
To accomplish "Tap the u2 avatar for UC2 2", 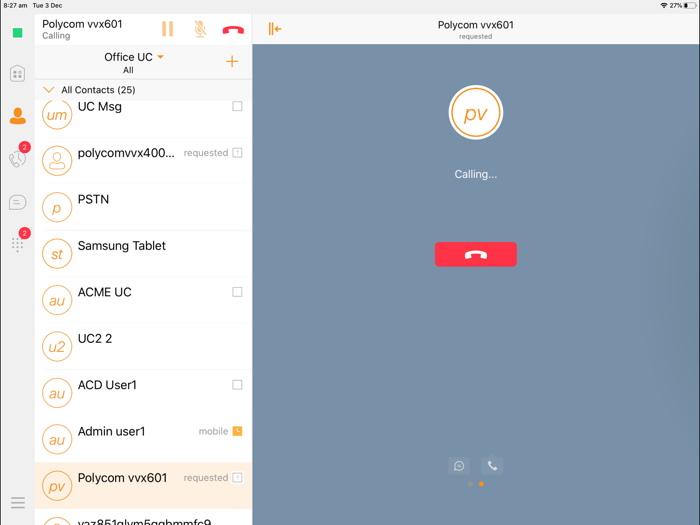I will click(57, 346).
